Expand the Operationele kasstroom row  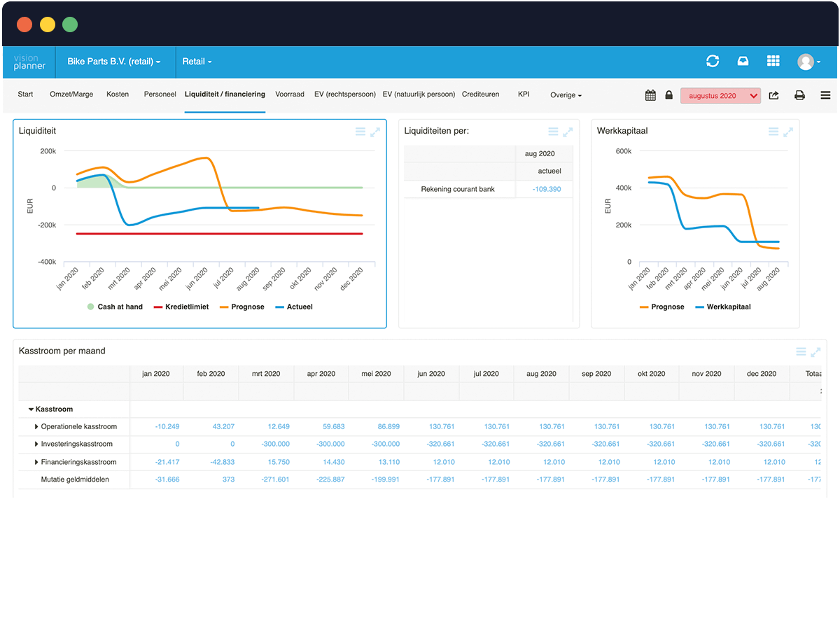[36, 427]
